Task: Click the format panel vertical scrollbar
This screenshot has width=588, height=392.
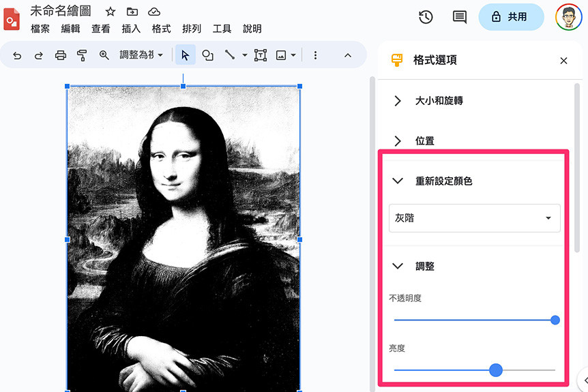Action: click(x=577, y=168)
